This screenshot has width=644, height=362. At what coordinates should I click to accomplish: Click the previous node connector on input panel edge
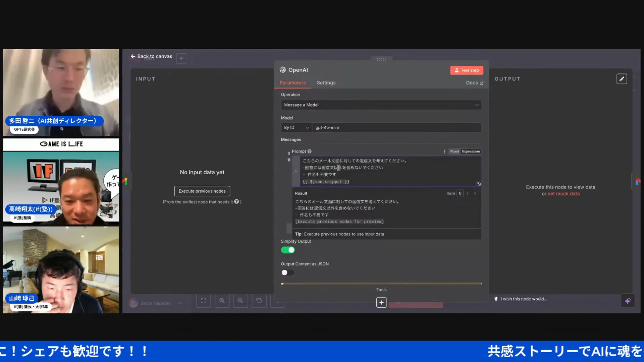point(125,181)
